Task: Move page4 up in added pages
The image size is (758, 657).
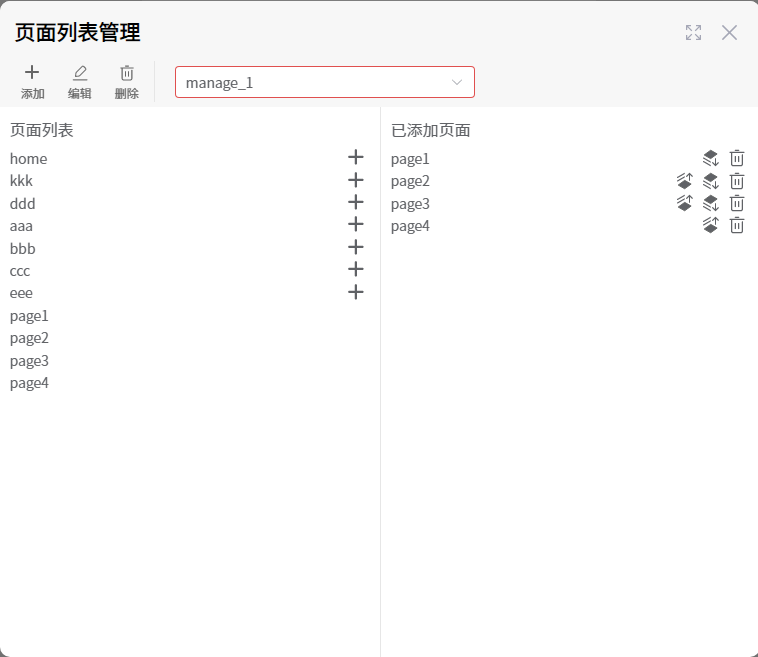Action: coord(711,225)
